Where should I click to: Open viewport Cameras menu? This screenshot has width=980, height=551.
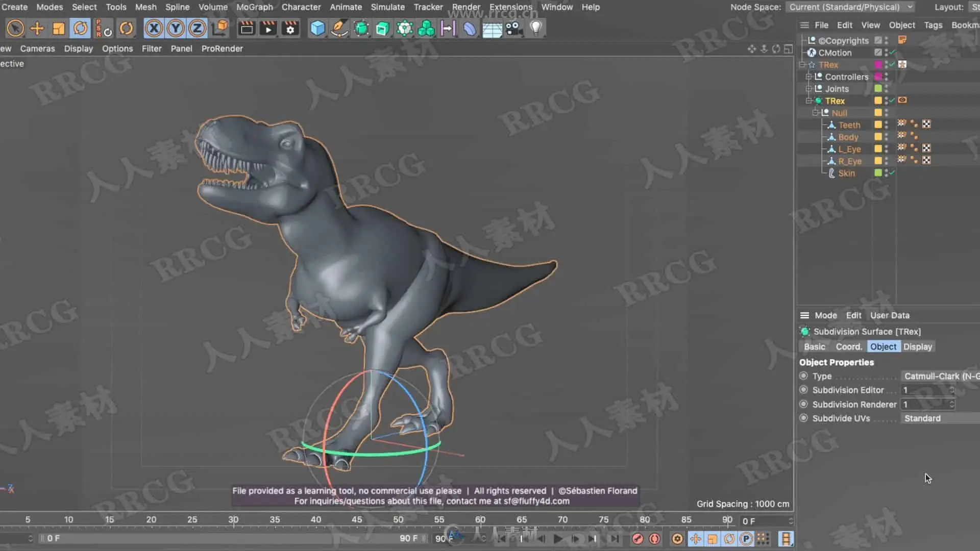click(37, 48)
